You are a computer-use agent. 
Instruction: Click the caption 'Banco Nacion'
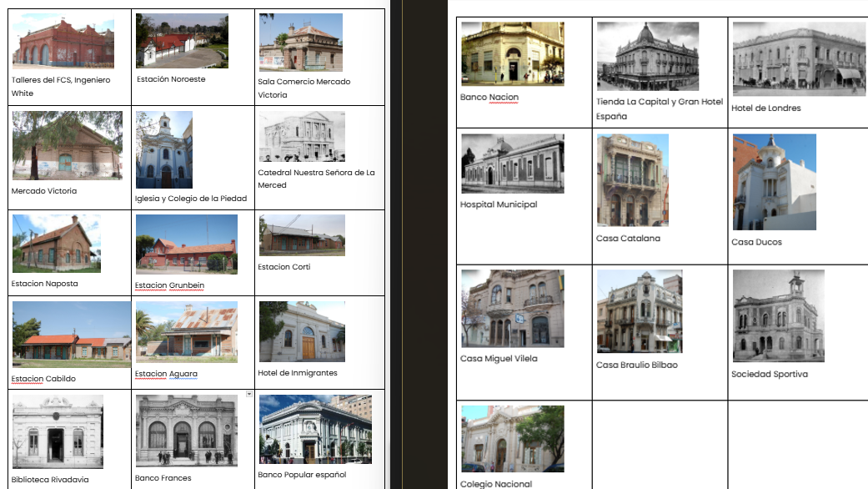489,97
